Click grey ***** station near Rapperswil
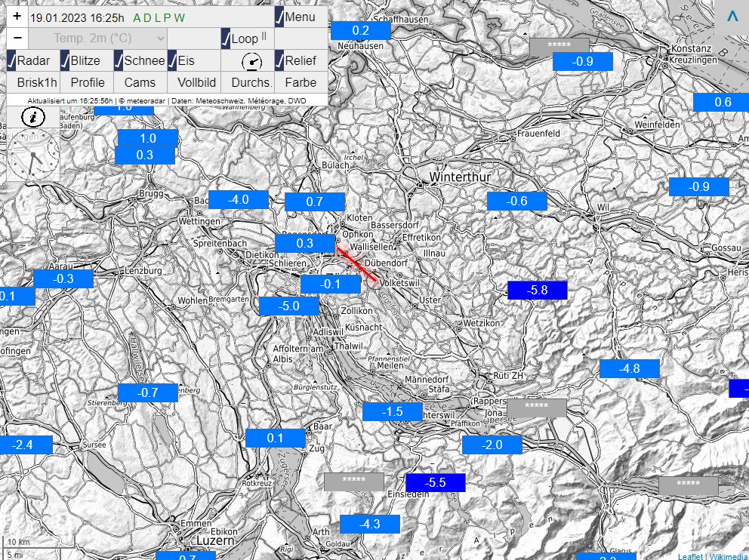 [537, 408]
